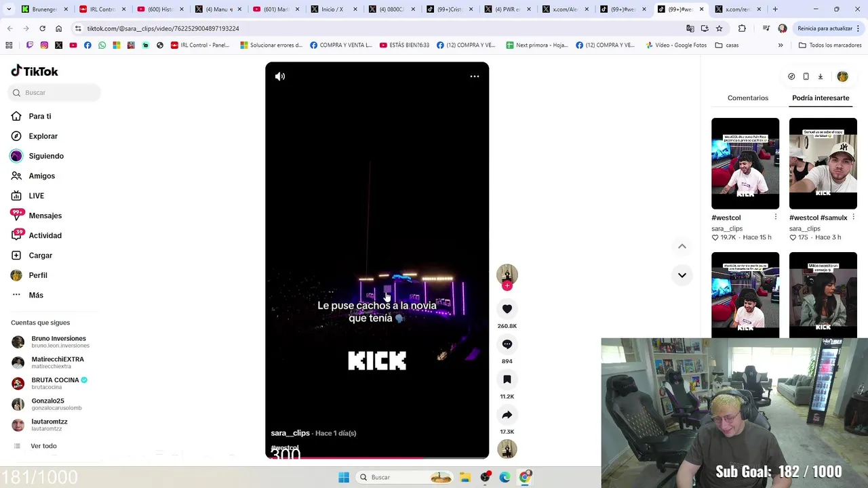Mute the TikTok video sound
This screenshot has width=868, height=488.
coord(280,77)
